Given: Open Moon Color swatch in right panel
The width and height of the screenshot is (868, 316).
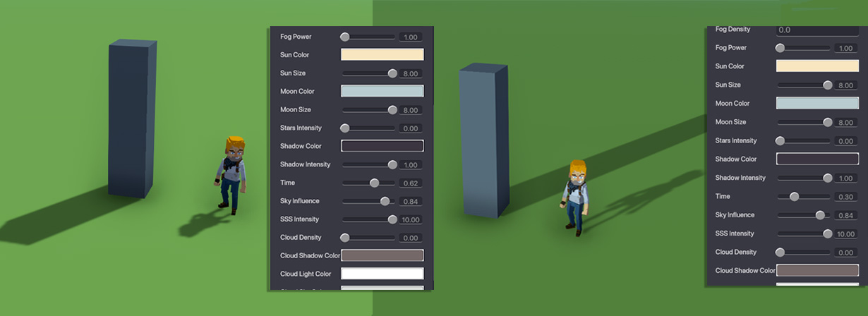Looking at the screenshot, I should coord(817,103).
